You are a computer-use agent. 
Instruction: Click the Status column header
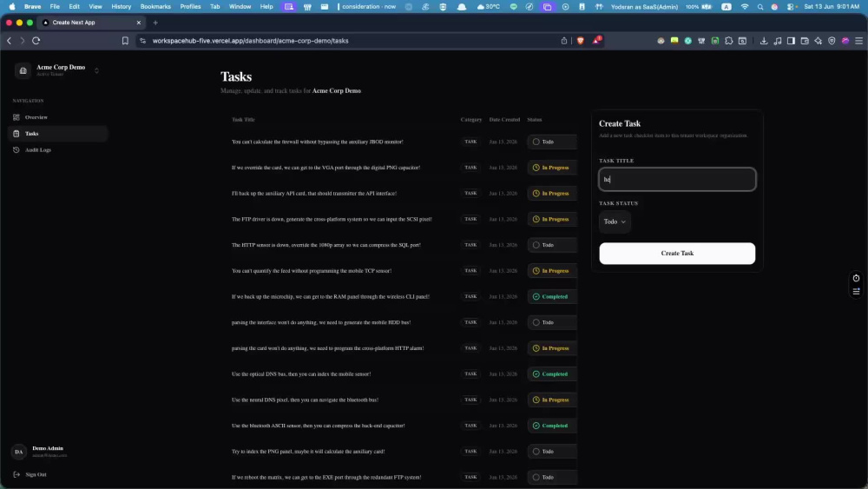click(534, 120)
